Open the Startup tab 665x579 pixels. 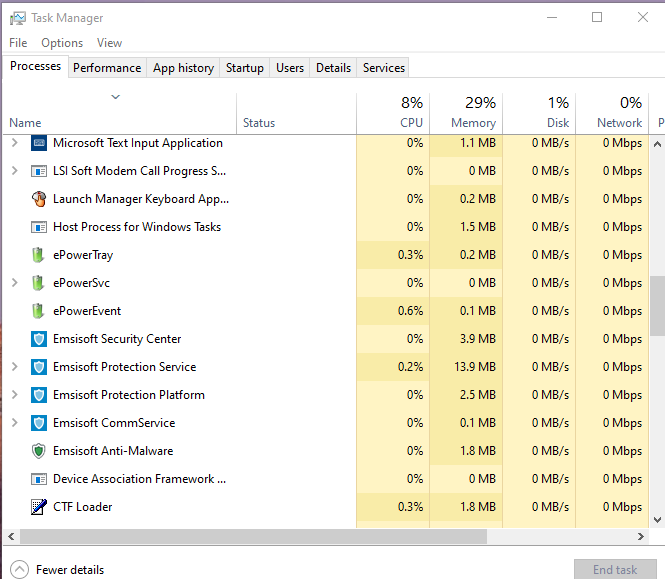point(245,68)
